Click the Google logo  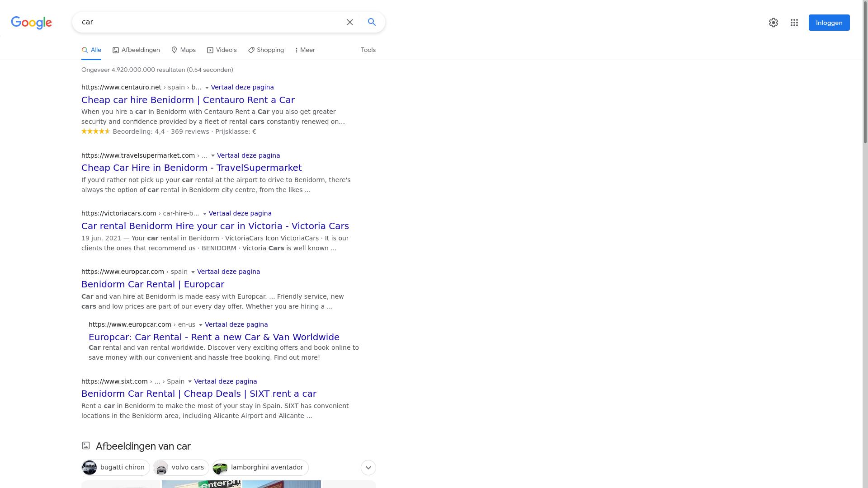31,23
